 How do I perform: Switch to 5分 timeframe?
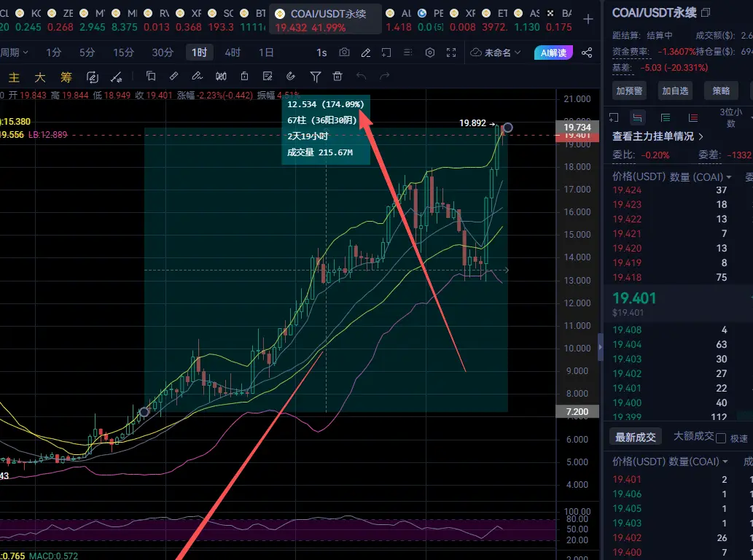87,52
